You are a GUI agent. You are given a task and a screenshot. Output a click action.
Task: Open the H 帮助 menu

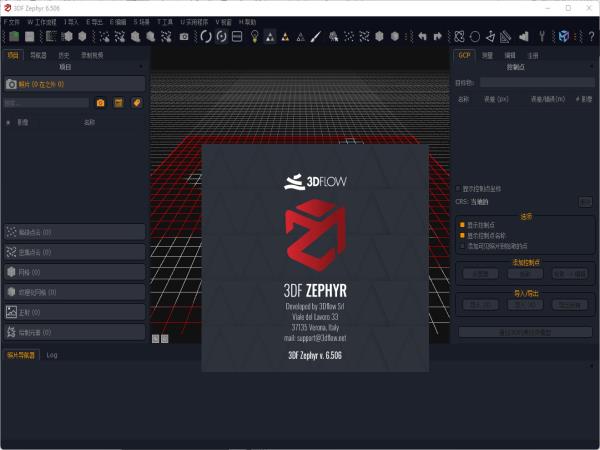click(x=248, y=22)
